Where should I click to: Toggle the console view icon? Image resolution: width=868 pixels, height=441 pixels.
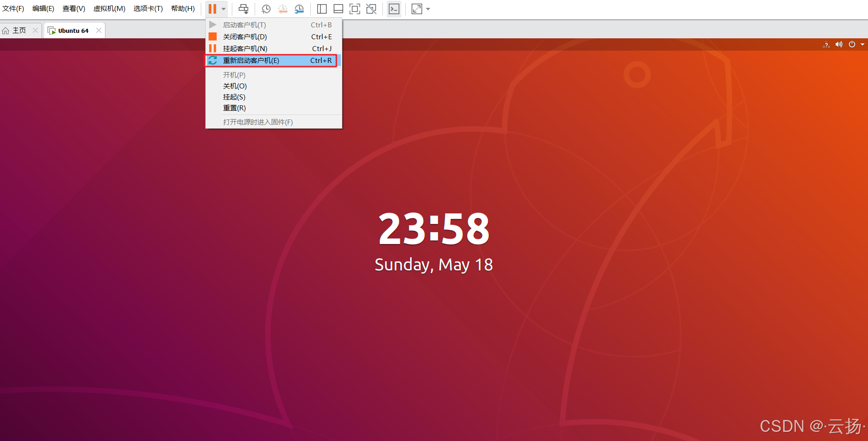coord(394,9)
